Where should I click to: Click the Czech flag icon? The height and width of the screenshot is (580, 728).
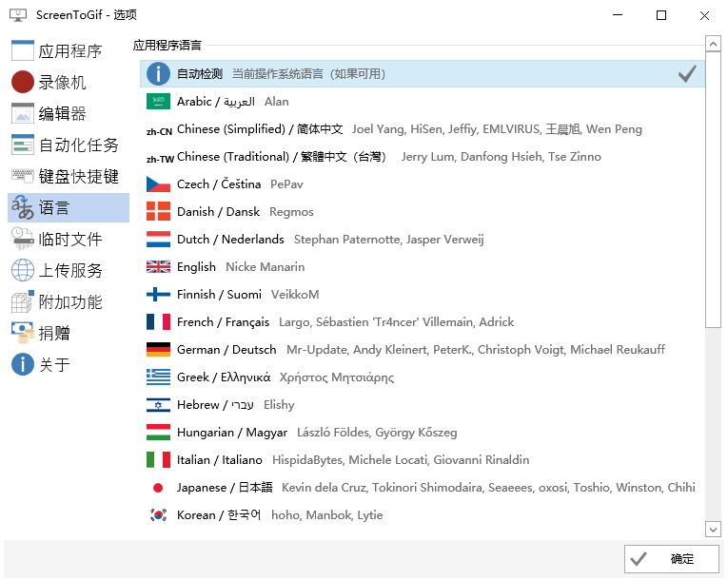[158, 184]
